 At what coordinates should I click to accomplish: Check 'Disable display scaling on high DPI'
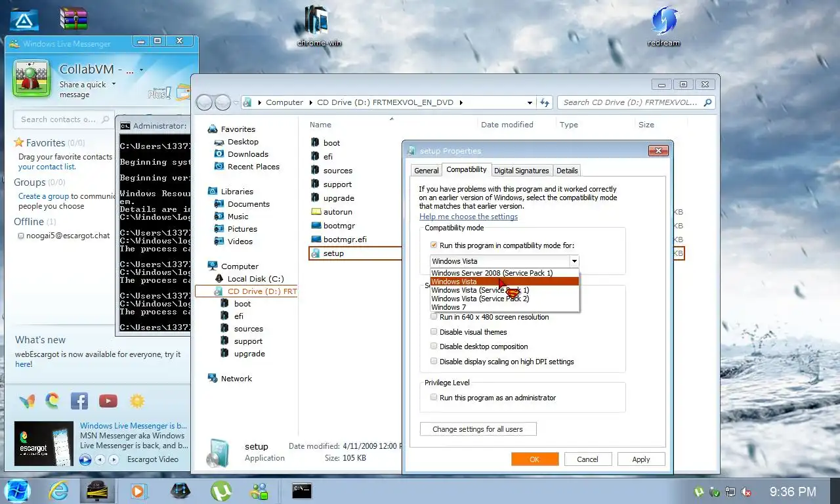click(x=434, y=362)
